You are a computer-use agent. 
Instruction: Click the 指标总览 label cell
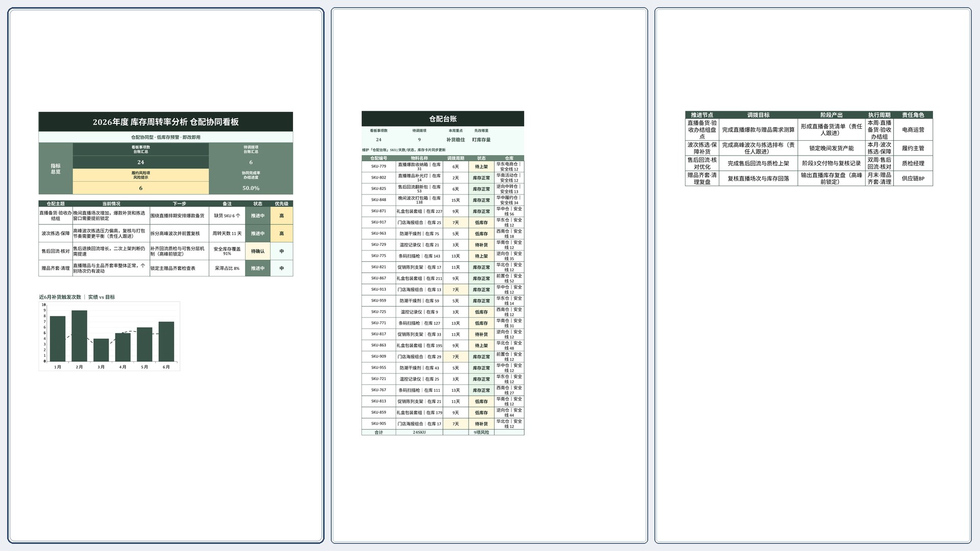click(56, 168)
